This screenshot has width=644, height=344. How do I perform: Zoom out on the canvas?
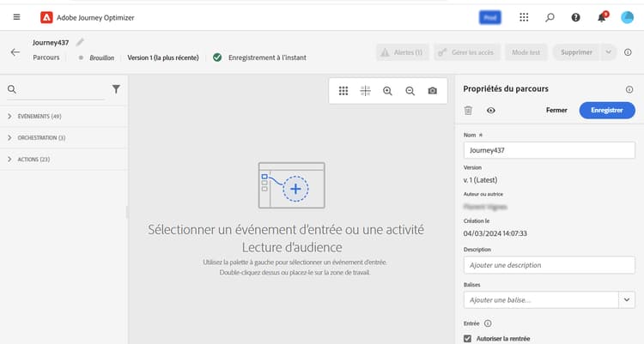click(410, 91)
